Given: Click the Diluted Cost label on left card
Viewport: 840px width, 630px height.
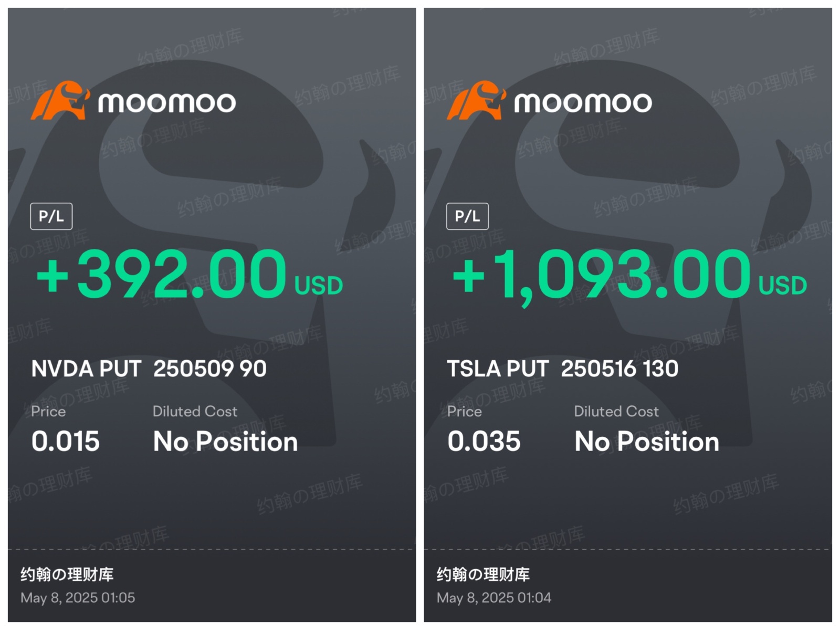Looking at the screenshot, I should 195,411.
